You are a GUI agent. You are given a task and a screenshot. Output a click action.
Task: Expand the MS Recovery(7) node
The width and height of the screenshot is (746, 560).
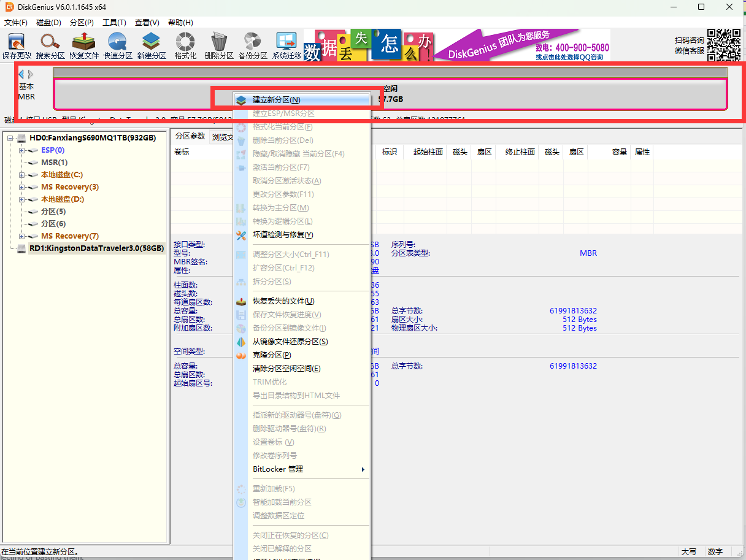tap(22, 236)
